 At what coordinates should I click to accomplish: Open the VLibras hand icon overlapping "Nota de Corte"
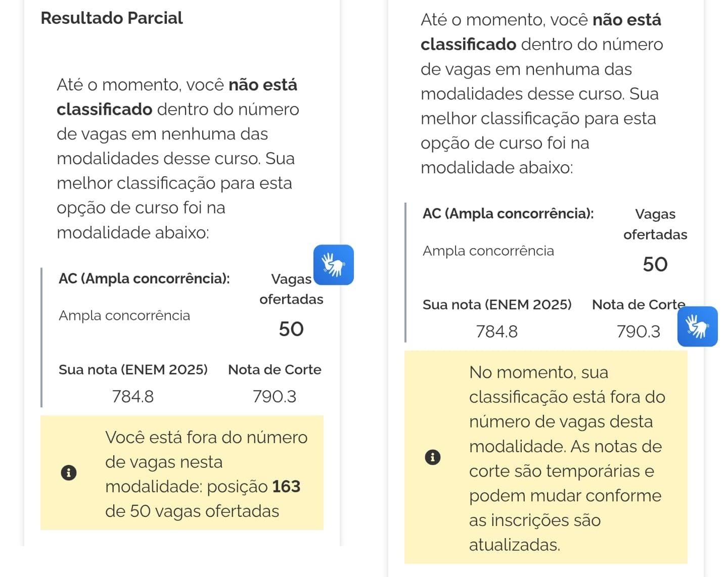pyautogui.click(x=697, y=326)
